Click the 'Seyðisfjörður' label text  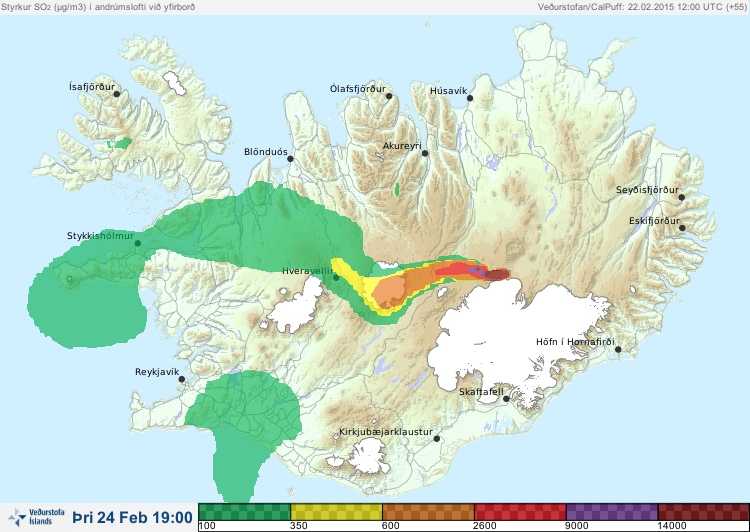(x=647, y=190)
